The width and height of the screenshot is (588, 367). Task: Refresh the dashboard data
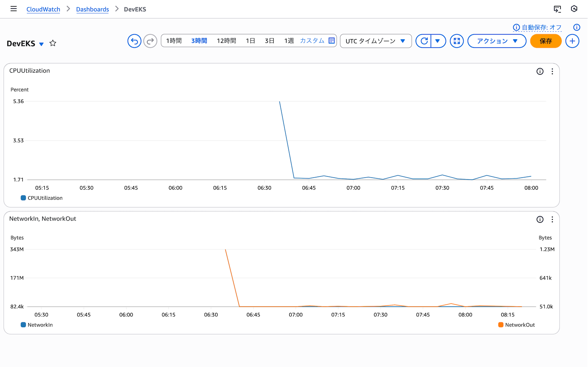[x=424, y=41]
